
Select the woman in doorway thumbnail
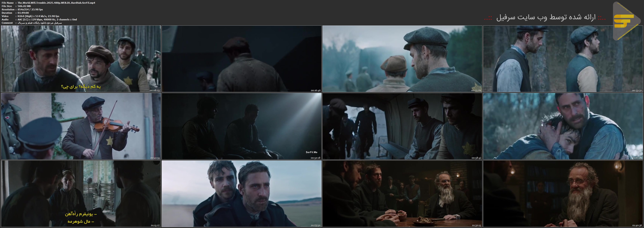(81, 194)
